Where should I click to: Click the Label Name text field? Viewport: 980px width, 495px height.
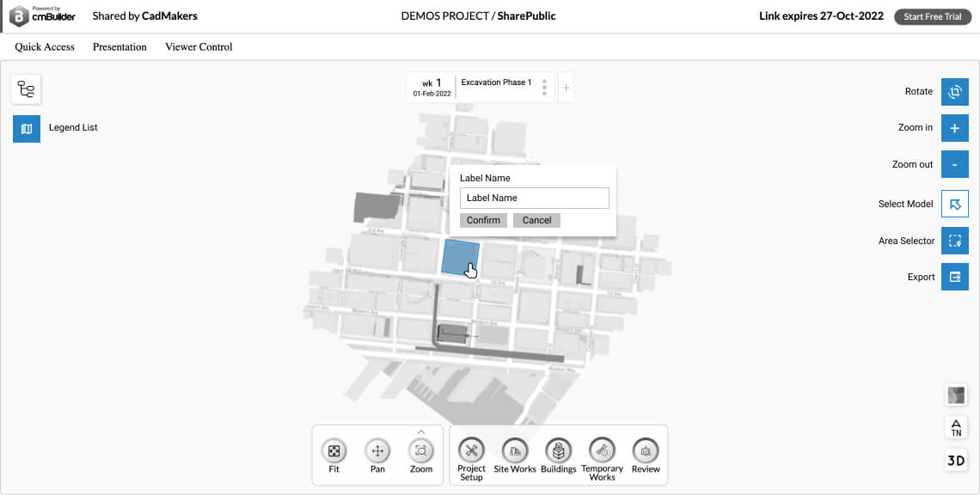[534, 198]
